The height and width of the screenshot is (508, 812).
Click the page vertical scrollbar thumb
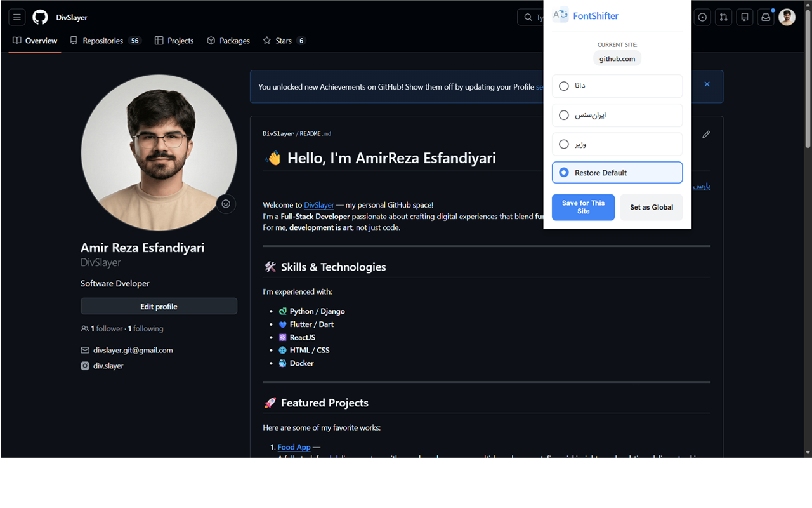pyautogui.click(x=808, y=79)
